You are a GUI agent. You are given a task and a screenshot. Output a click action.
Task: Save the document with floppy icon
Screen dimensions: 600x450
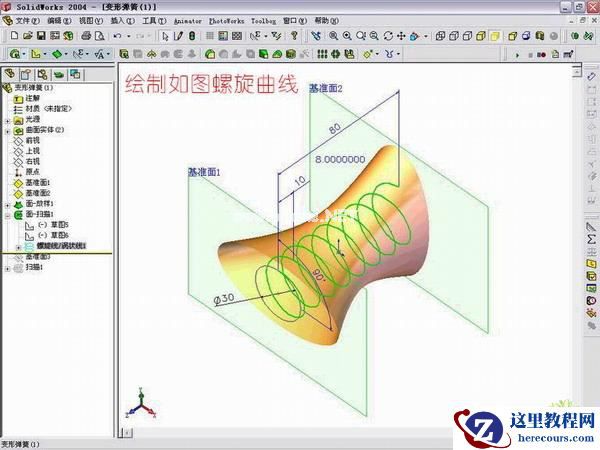41,36
